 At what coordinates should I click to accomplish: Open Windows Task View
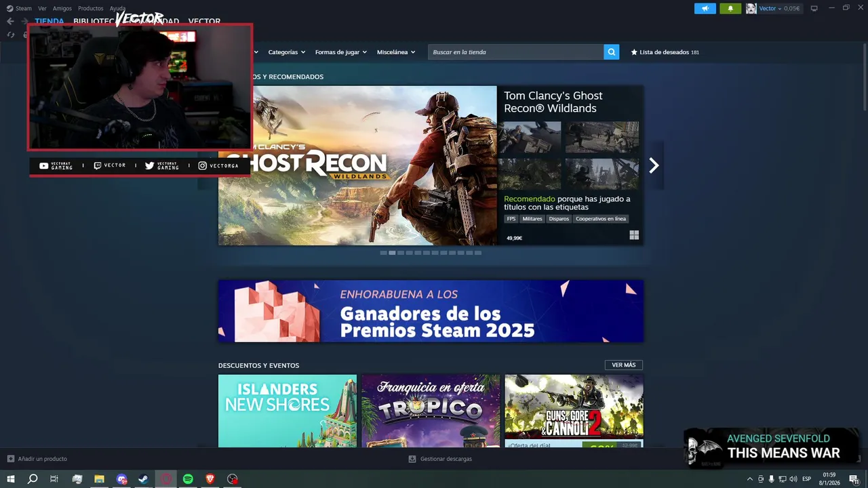(x=54, y=479)
